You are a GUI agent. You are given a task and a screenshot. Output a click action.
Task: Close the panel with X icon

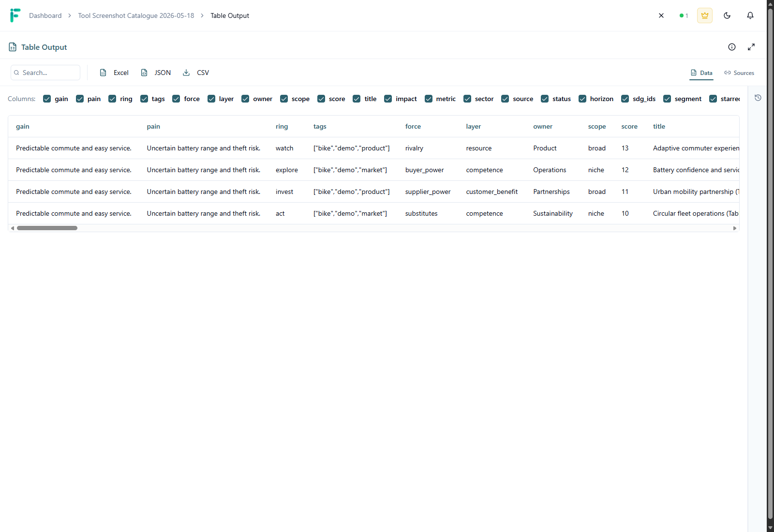(x=661, y=15)
